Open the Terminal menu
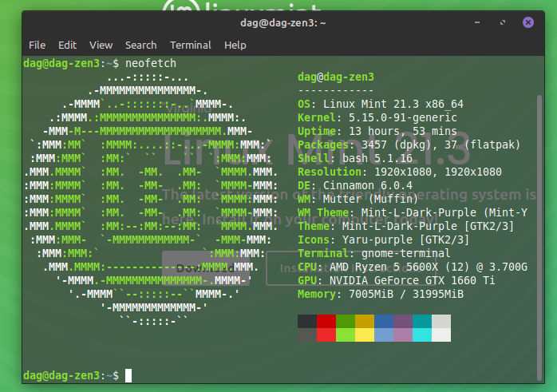 pyautogui.click(x=191, y=46)
